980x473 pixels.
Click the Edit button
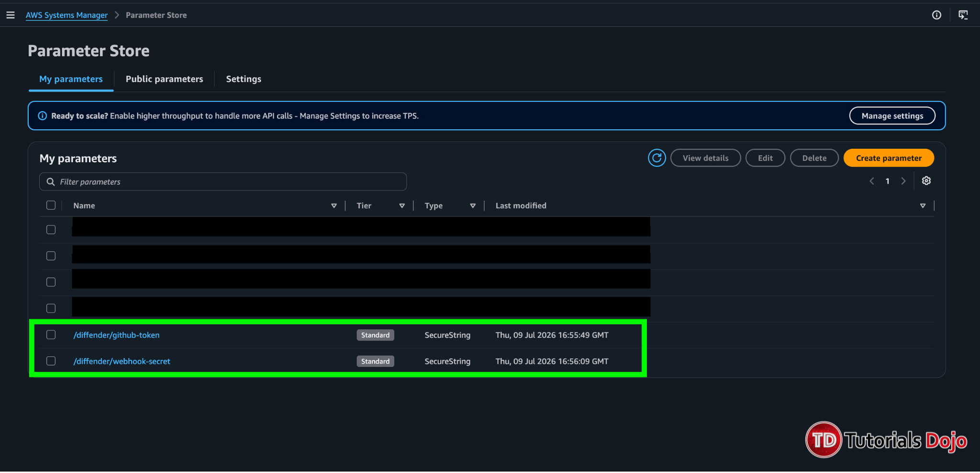(x=765, y=158)
